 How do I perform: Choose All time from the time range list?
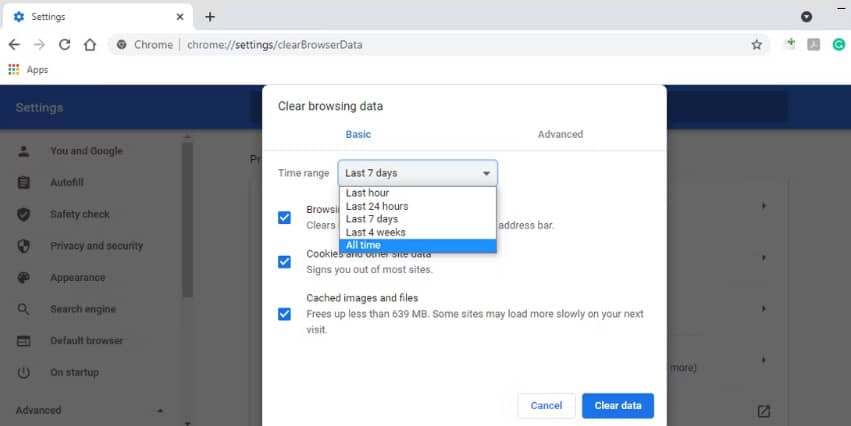[417, 245]
